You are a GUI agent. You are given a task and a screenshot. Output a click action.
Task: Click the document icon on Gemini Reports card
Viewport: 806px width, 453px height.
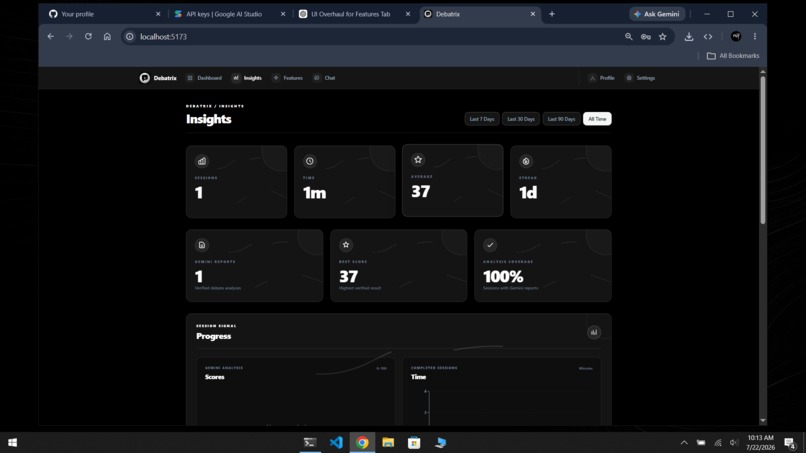(202, 245)
